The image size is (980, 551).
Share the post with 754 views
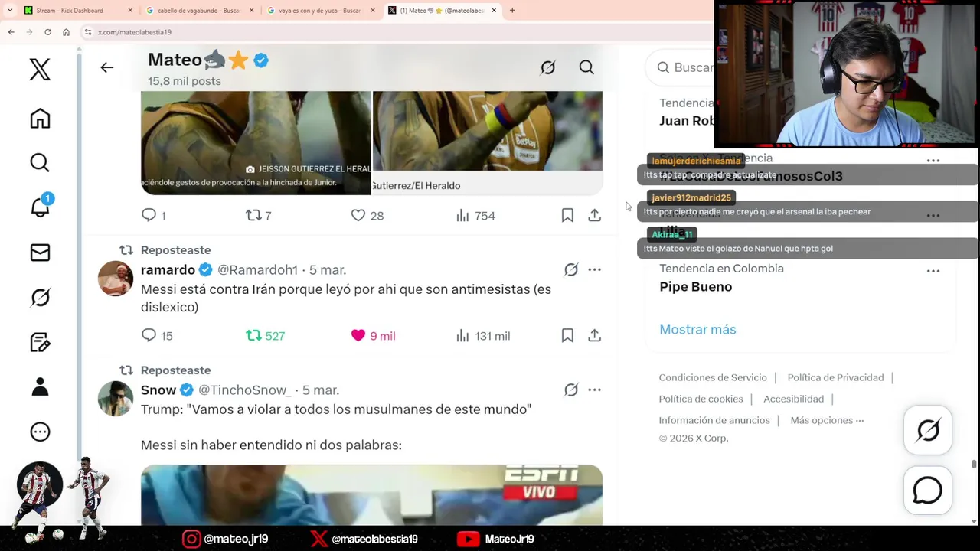pyautogui.click(x=594, y=216)
